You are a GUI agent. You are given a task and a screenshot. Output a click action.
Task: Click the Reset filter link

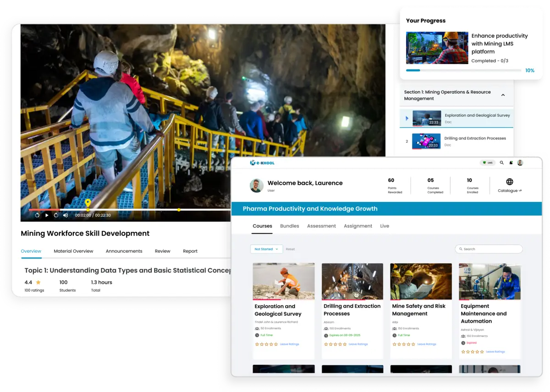[x=290, y=249]
